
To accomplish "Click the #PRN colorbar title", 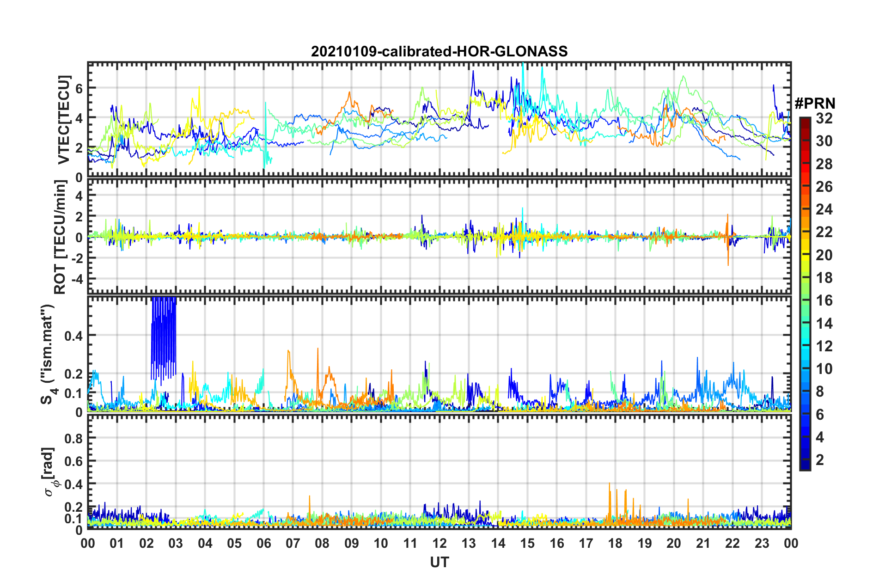I will (x=815, y=104).
